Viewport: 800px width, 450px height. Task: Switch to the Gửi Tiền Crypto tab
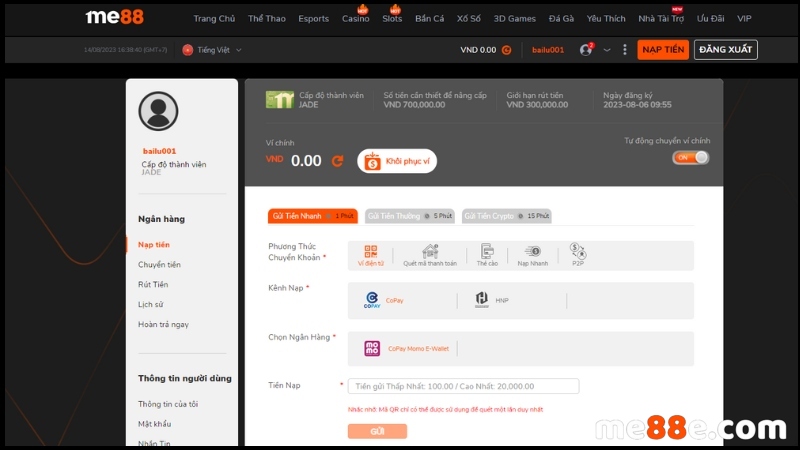(x=506, y=216)
